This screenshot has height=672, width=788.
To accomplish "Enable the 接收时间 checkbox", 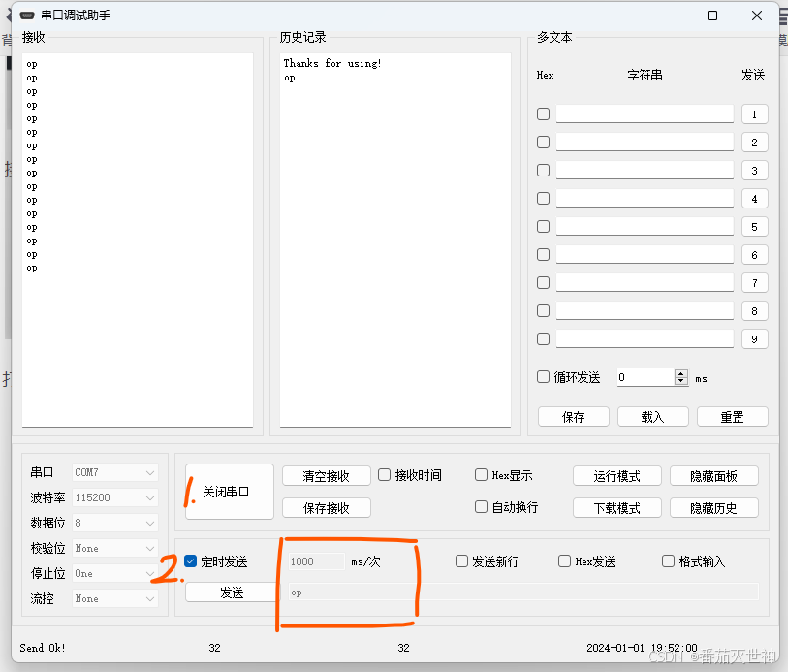I will click(x=385, y=475).
